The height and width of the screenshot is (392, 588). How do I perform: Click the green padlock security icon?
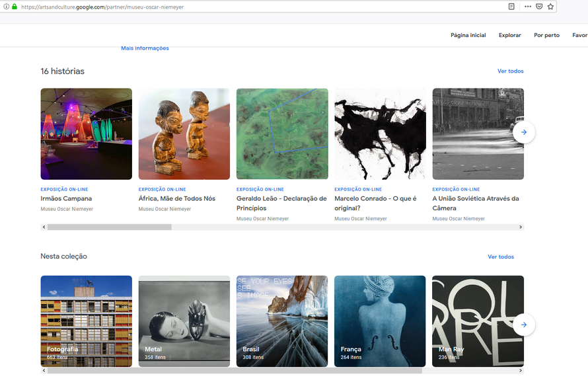(15, 7)
